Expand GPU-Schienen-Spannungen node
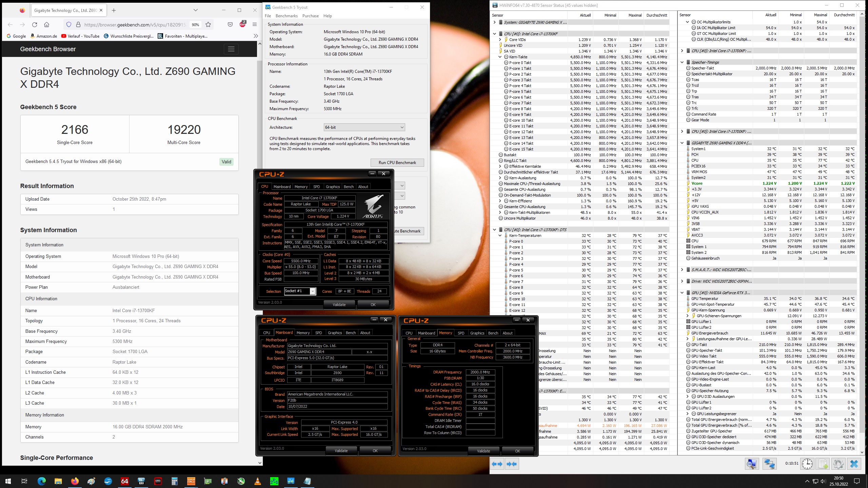The width and height of the screenshot is (868, 488). click(x=688, y=316)
